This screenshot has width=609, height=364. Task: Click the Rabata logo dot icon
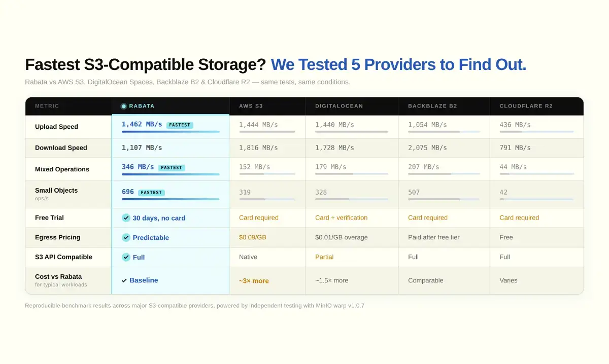124,106
